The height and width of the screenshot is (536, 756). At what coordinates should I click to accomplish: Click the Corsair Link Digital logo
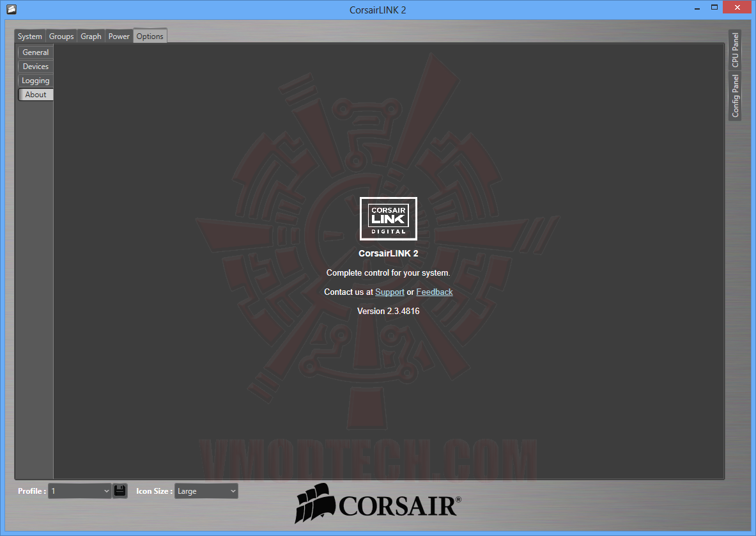pyautogui.click(x=388, y=219)
